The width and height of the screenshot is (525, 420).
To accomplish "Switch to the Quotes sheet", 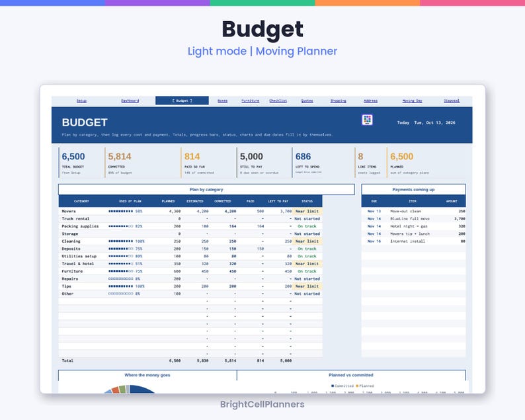I will (307, 101).
